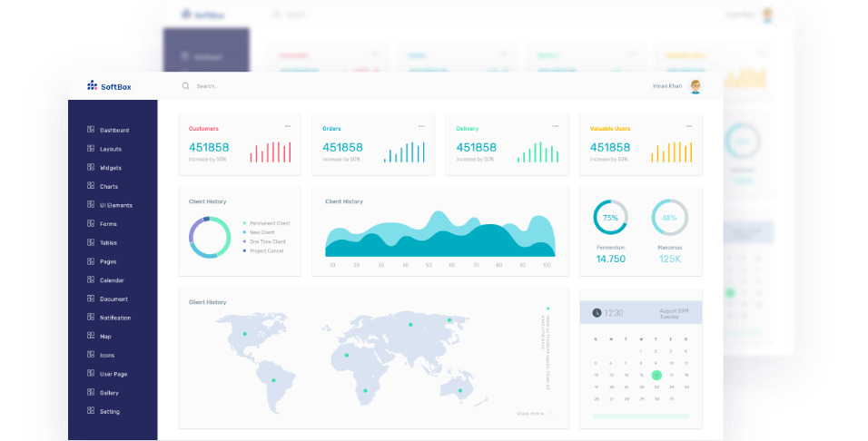868x441 pixels.
Task: Click the Tables sidebar icon
Action: coord(91,242)
